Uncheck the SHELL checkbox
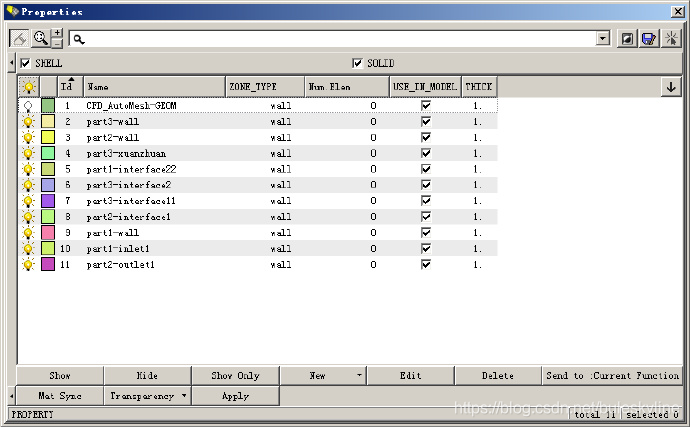690x427 pixels. (x=26, y=63)
